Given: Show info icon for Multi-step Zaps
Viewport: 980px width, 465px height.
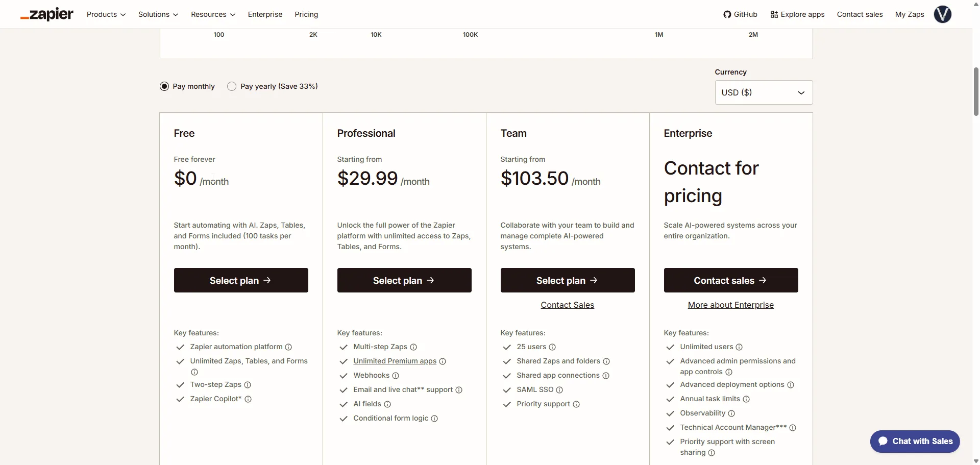Looking at the screenshot, I should (413, 347).
